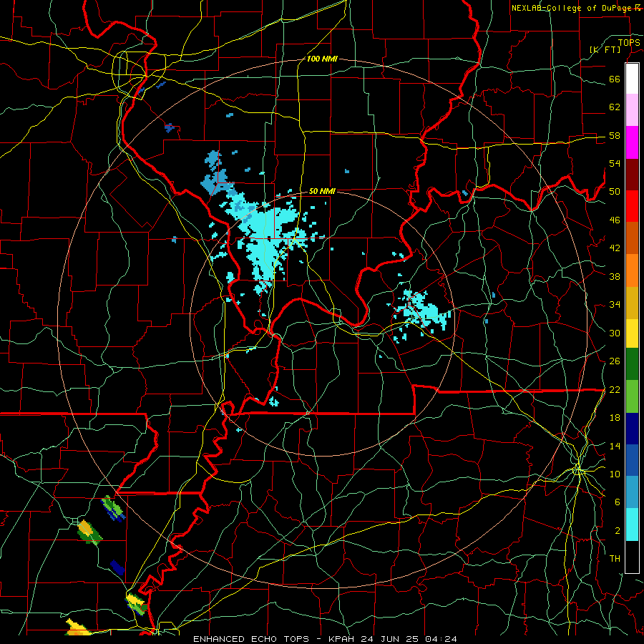644x644 pixels.
Task: Click the yellow swatch beside 30
Action: click(632, 333)
